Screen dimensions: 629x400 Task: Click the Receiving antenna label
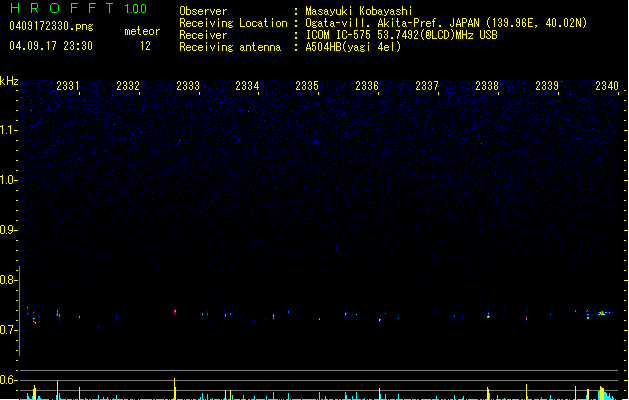(x=230, y=47)
